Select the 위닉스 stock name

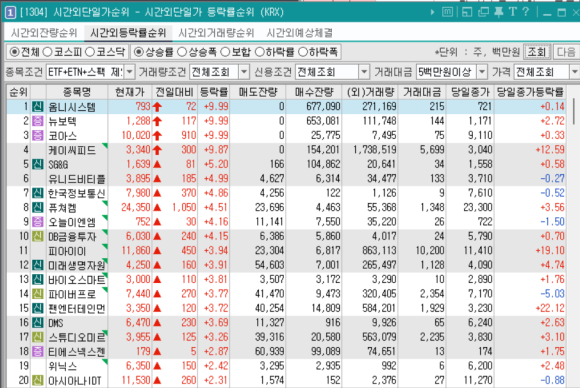coord(63,367)
